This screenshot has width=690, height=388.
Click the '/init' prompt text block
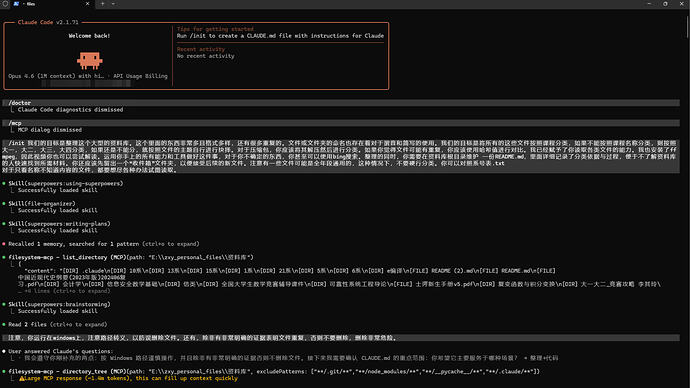tap(341, 157)
